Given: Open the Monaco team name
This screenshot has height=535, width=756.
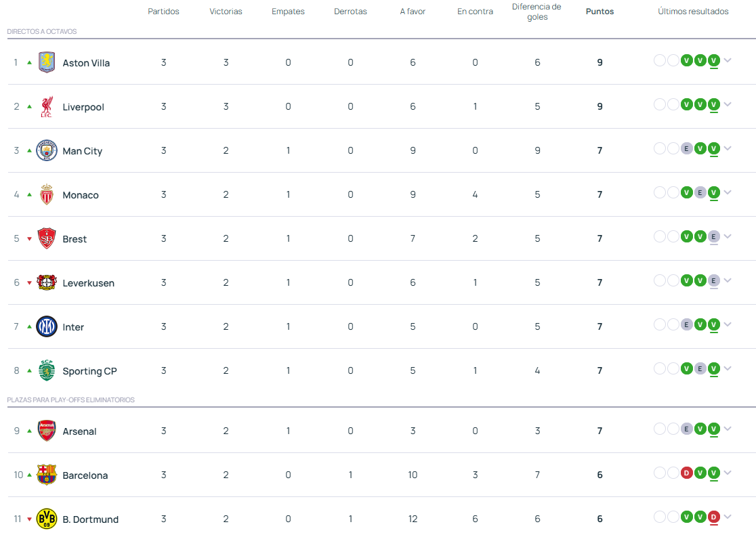Looking at the screenshot, I should (x=81, y=195).
